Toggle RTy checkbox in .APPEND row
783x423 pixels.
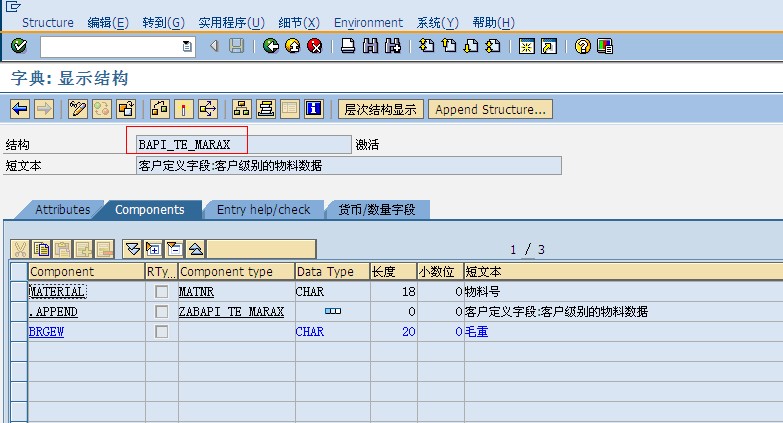tap(161, 312)
